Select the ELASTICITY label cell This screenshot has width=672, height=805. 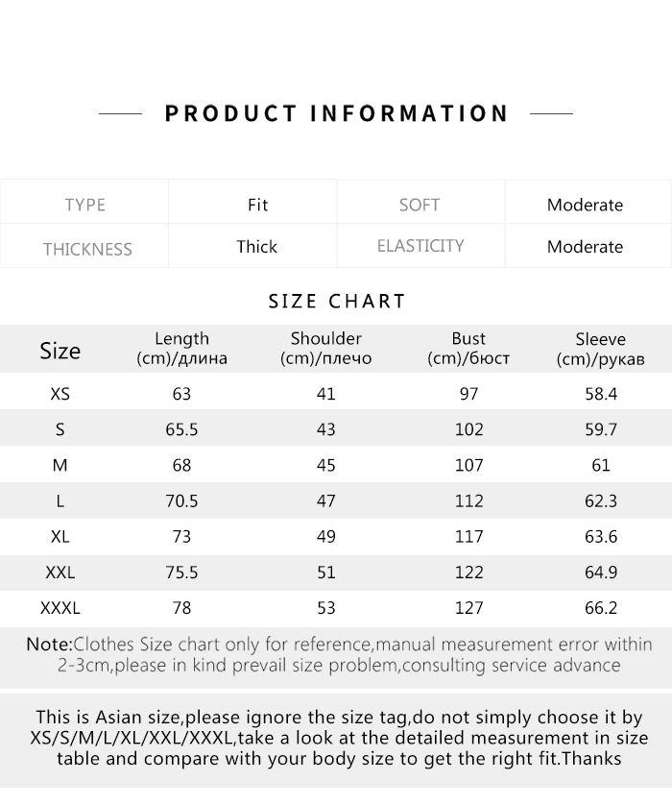click(420, 246)
